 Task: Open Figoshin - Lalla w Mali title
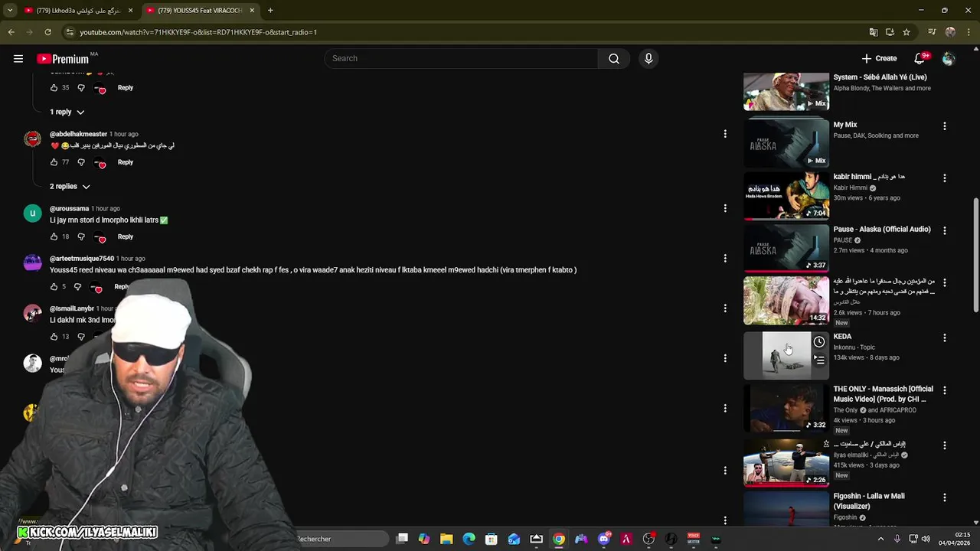869,501
